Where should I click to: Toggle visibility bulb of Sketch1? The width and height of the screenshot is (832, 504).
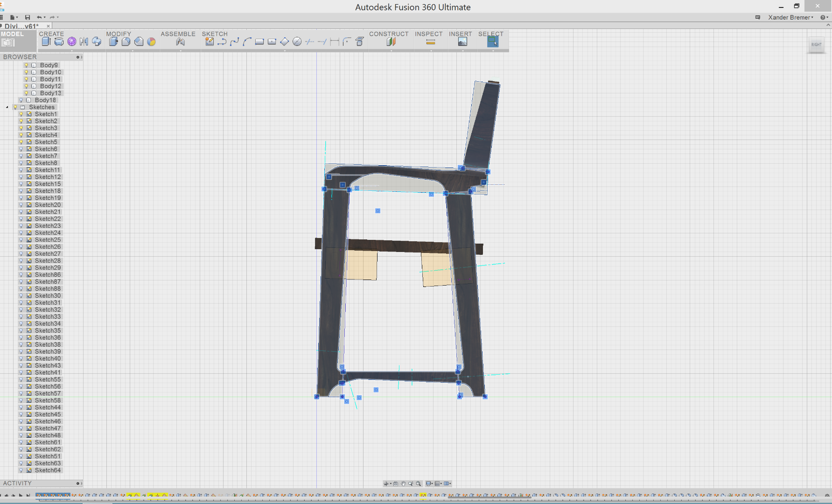coord(21,114)
